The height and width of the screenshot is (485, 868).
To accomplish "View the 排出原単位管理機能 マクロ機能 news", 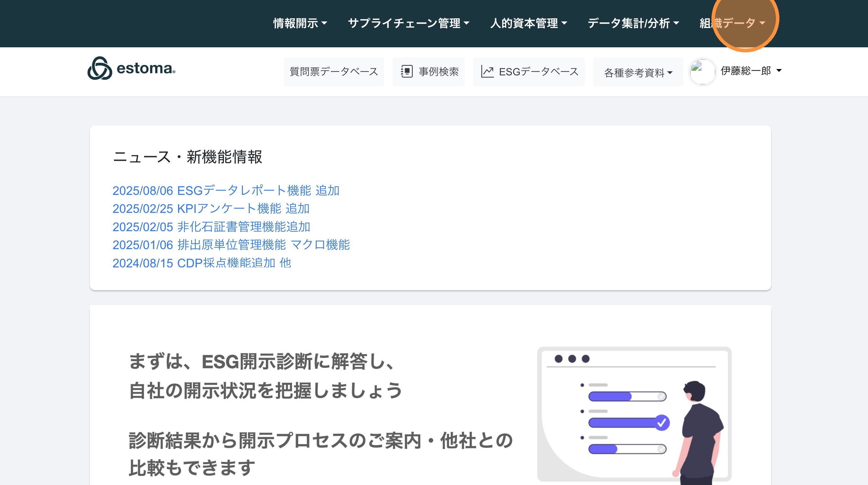I will tap(231, 245).
